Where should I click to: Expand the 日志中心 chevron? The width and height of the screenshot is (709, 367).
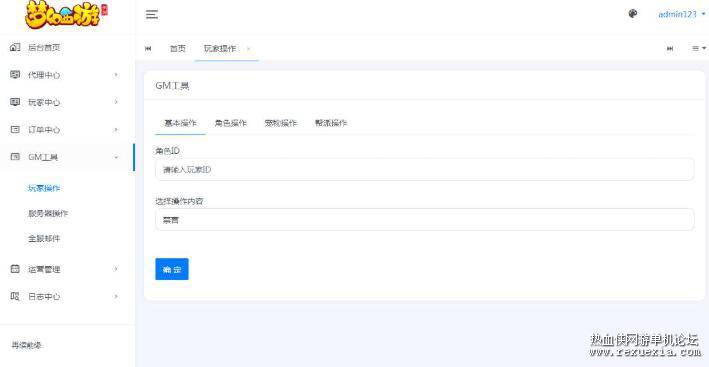coord(116,296)
